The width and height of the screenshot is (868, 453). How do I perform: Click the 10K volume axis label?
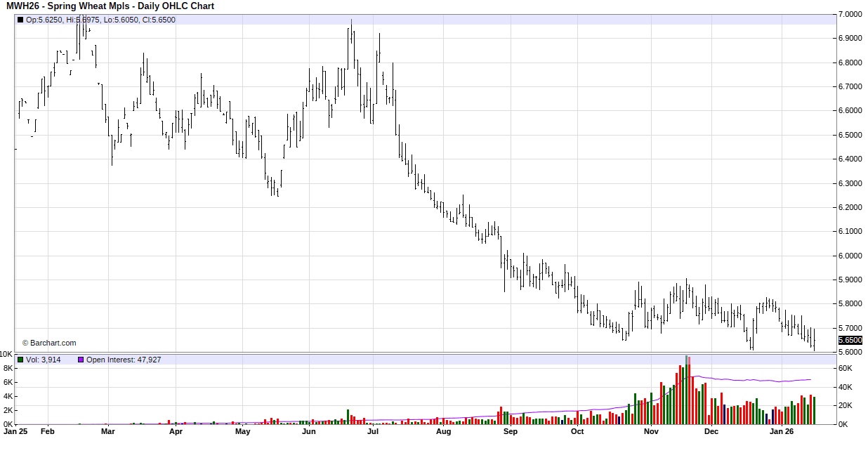click(6, 354)
